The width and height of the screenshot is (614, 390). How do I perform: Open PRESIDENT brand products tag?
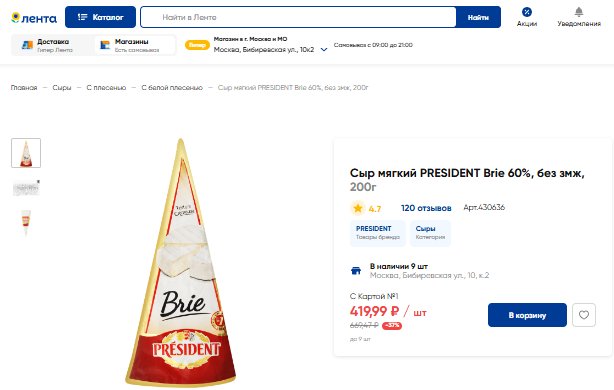click(377, 233)
